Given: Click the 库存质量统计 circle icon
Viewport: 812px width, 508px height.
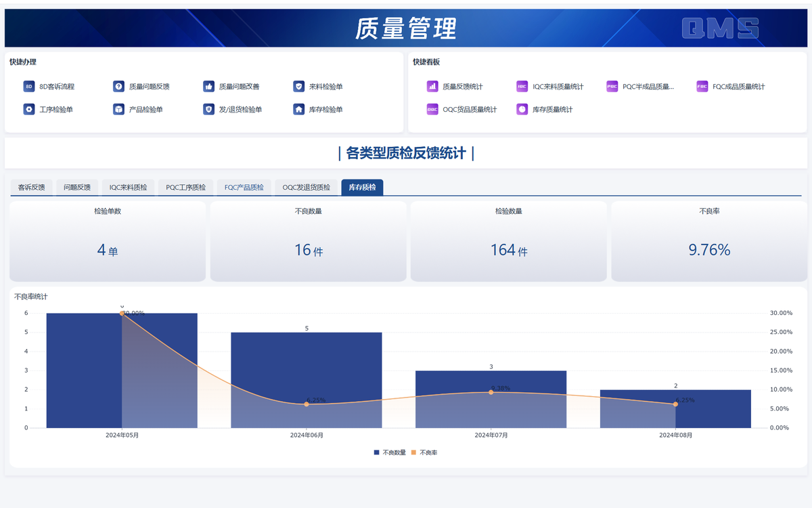Looking at the screenshot, I should (522, 109).
